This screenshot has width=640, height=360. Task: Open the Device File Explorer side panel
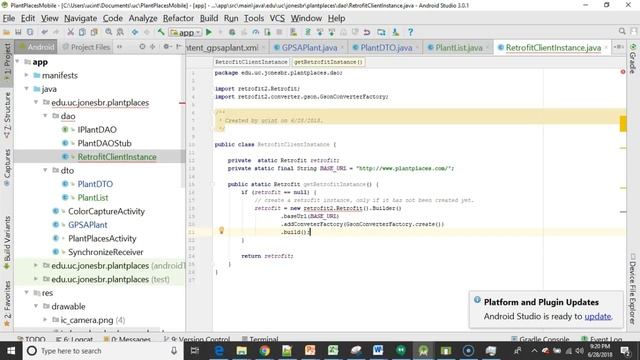(x=633, y=289)
